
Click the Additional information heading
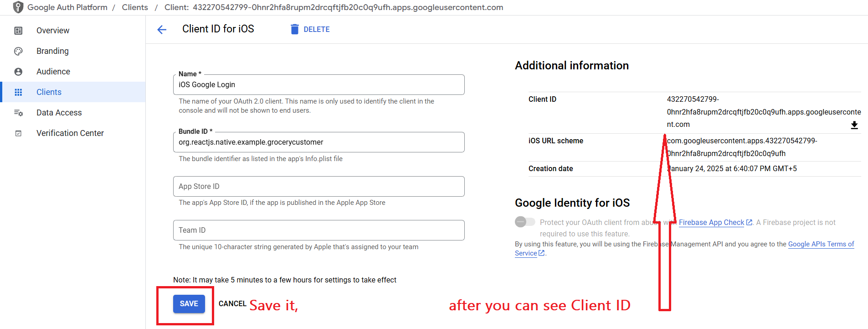tap(572, 66)
